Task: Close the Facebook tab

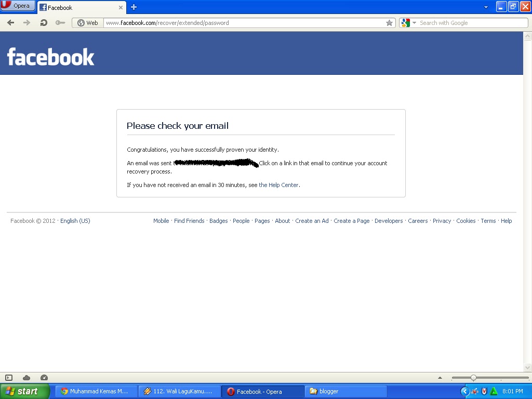Action: (x=121, y=7)
